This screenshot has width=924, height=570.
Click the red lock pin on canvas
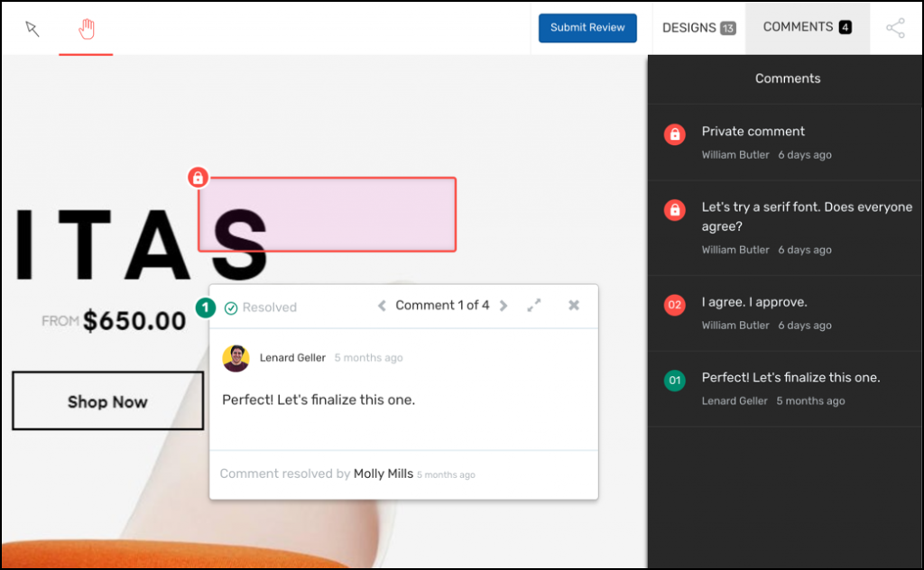[x=198, y=178]
